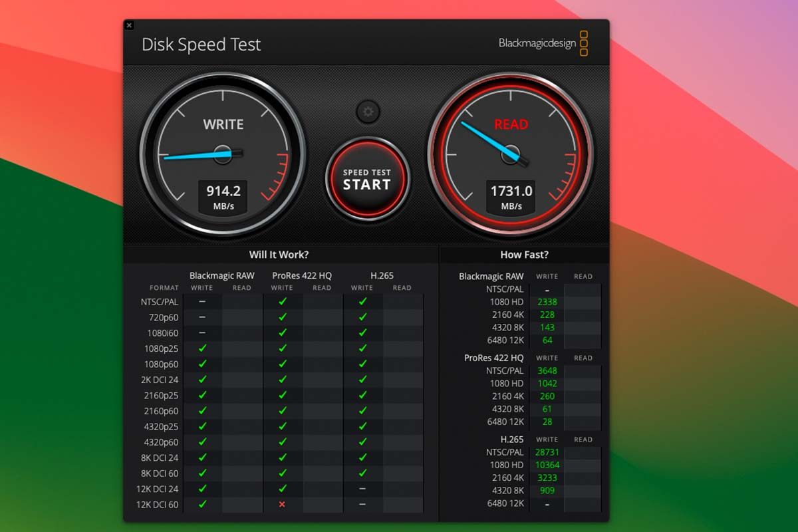Click the FORMAT column header
The height and width of the screenshot is (532, 798).
coord(164,288)
